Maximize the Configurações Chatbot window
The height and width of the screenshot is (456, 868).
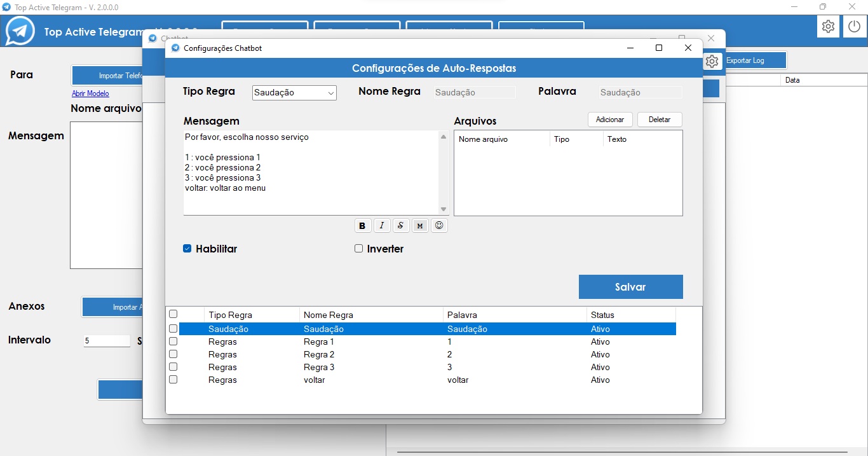659,48
